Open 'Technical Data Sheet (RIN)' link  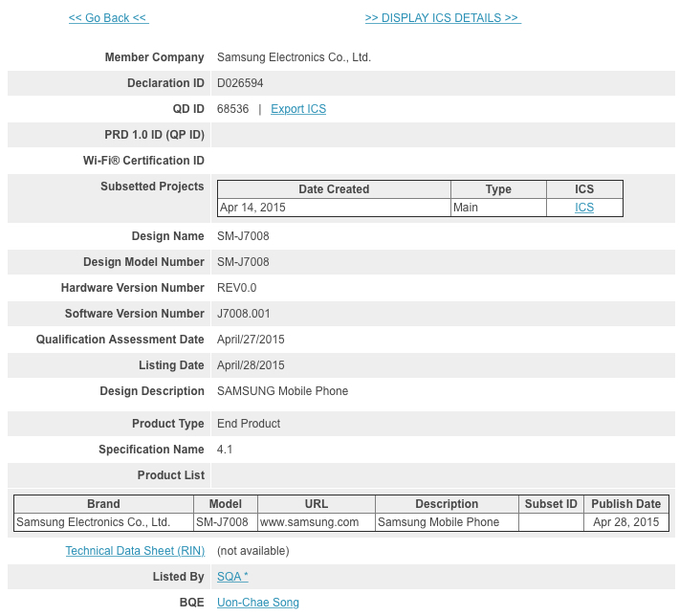(135, 551)
